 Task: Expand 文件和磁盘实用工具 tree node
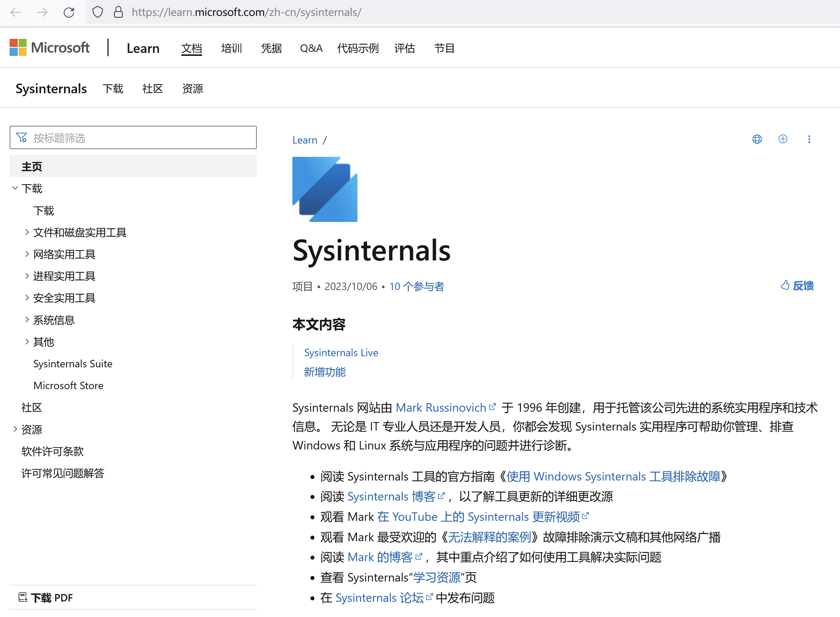tap(27, 232)
